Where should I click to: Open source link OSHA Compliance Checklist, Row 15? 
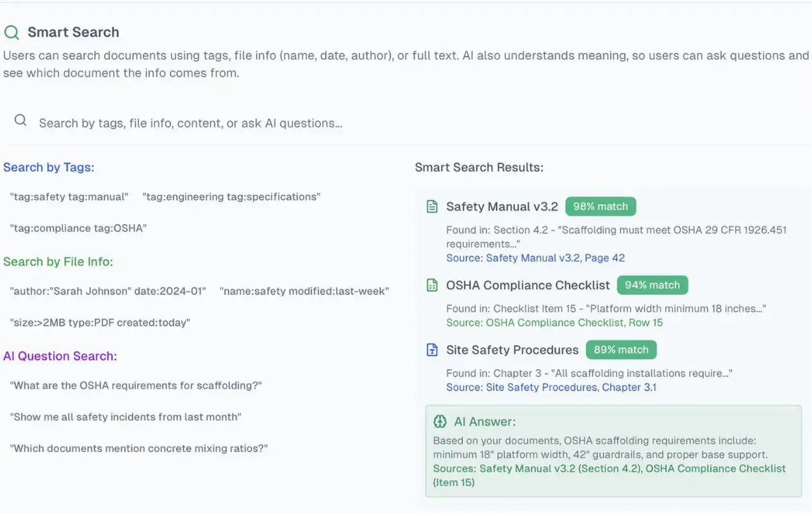coord(554,322)
